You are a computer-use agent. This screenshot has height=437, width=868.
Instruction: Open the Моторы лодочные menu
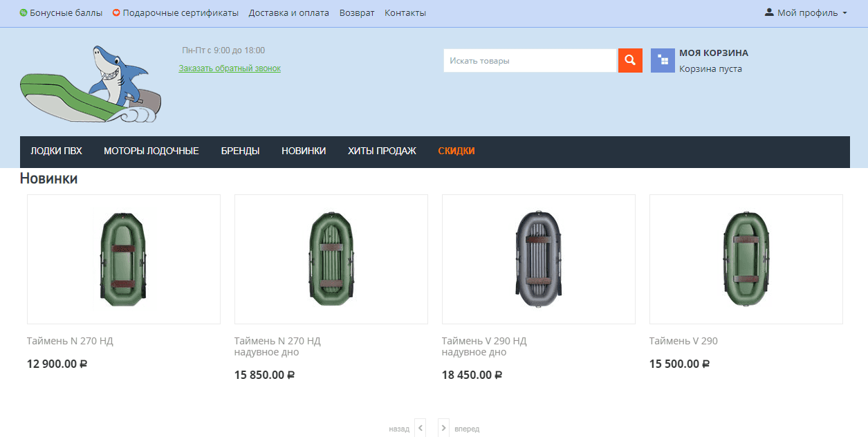pyautogui.click(x=151, y=151)
